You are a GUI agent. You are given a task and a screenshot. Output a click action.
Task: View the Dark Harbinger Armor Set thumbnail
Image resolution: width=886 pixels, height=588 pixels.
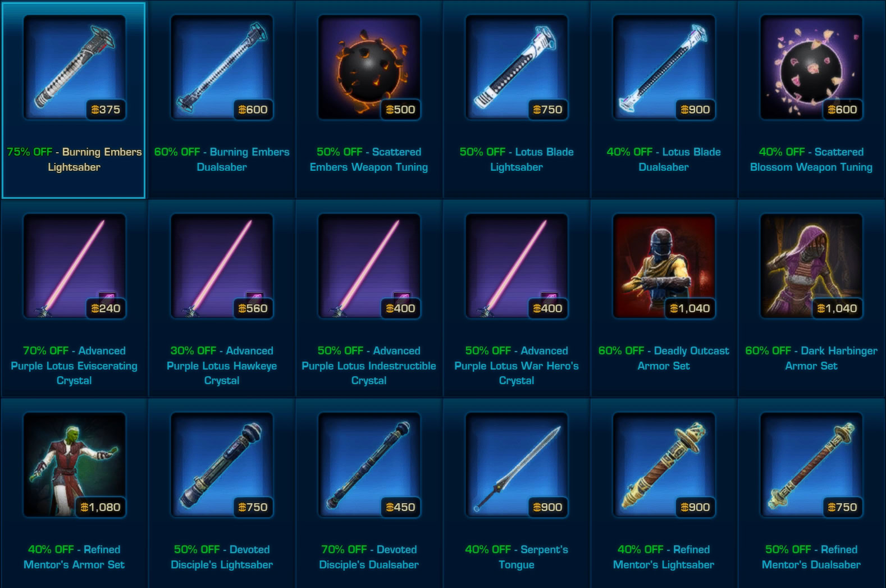[811, 266]
